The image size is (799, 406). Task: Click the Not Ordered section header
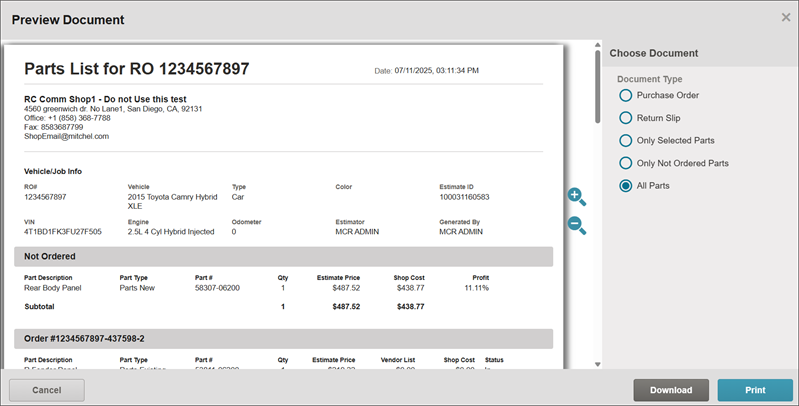click(x=283, y=257)
